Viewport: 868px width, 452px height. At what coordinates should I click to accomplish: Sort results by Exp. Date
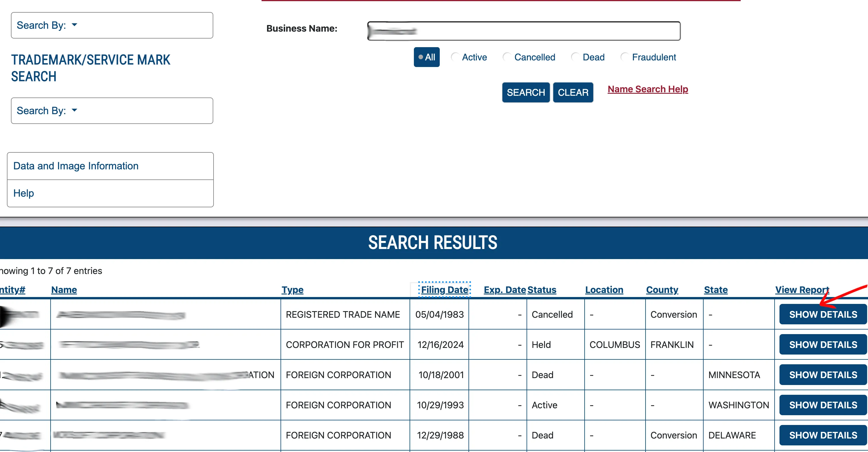click(x=505, y=290)
